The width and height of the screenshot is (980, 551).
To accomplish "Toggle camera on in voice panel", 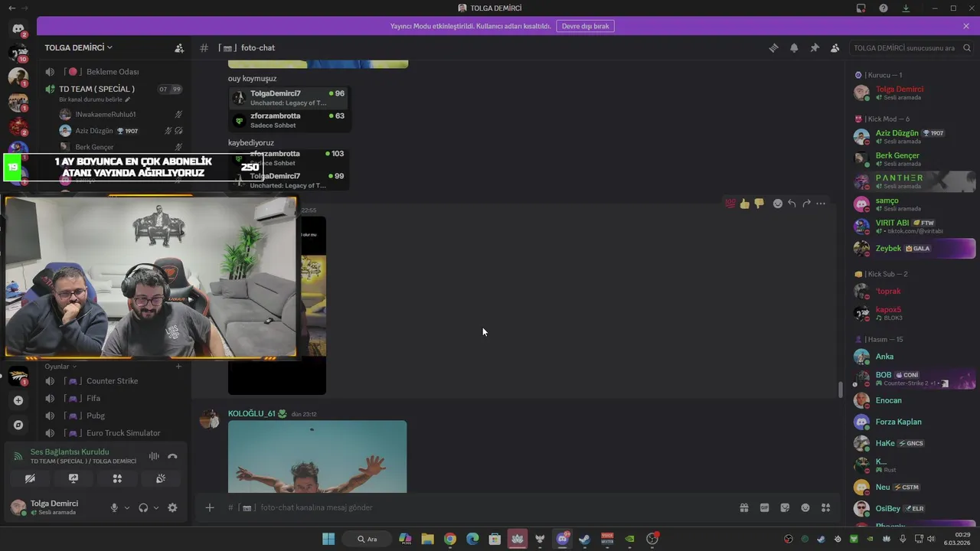I will click(x=30, y=478).
